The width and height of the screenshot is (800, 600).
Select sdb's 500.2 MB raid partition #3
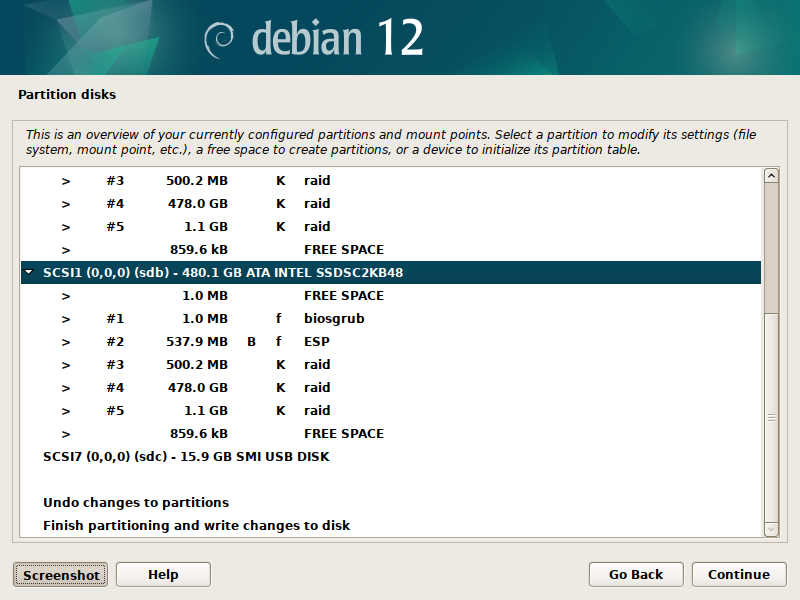pyautogui.click(x=316, y=364)
